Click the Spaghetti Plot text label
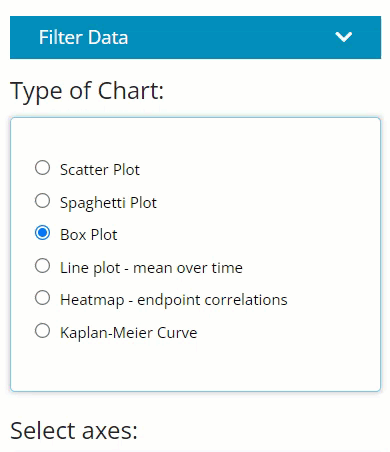The image size is (390, 452). 108,203
